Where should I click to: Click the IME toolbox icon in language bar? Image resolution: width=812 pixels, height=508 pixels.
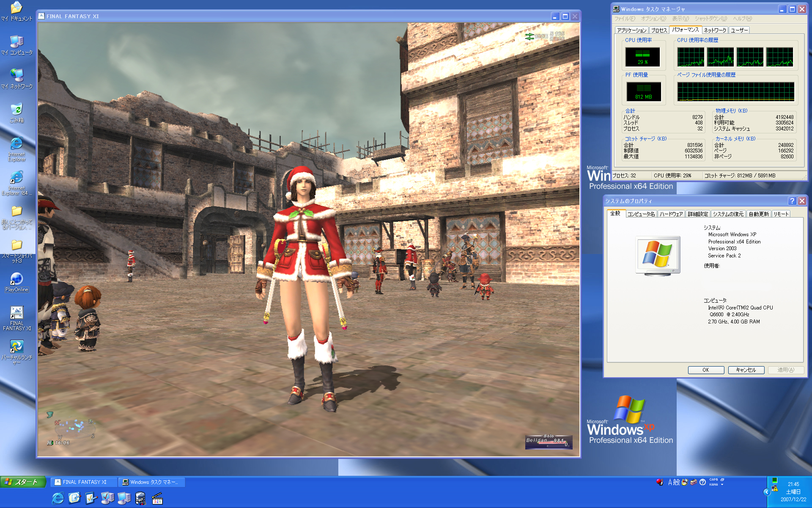pos(693,482)
